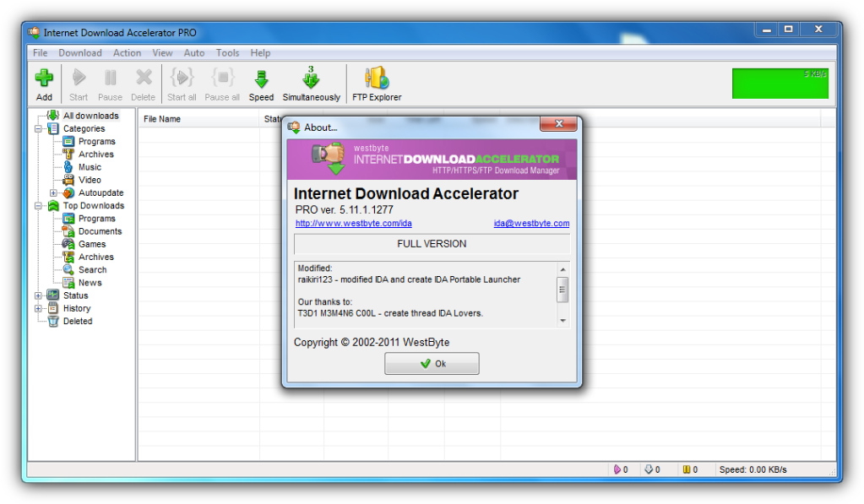Close the About dialog
The image size is (864, 504).
point(558,124)
